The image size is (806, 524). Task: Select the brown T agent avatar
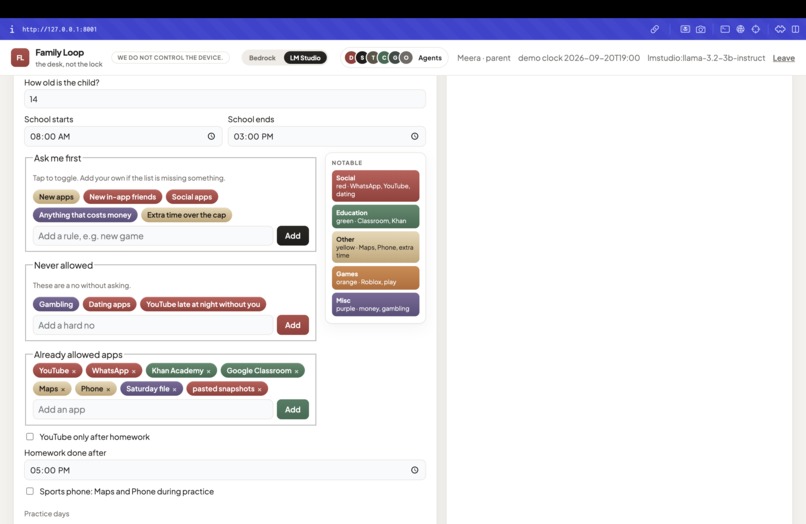[x=373, y=58]
